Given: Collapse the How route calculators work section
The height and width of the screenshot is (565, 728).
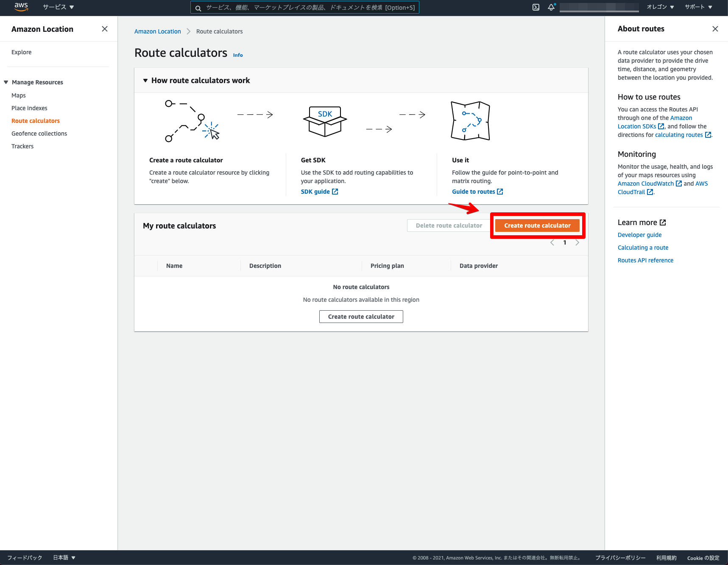Looking at the screenshot, I should [x=145, y=81].
